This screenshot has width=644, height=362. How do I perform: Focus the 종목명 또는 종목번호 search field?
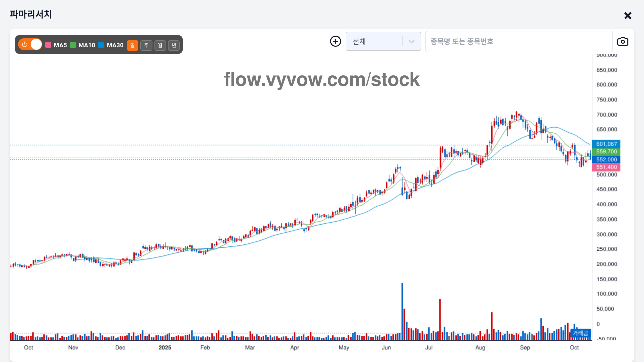pyautogui.click(x=518, y=41)
